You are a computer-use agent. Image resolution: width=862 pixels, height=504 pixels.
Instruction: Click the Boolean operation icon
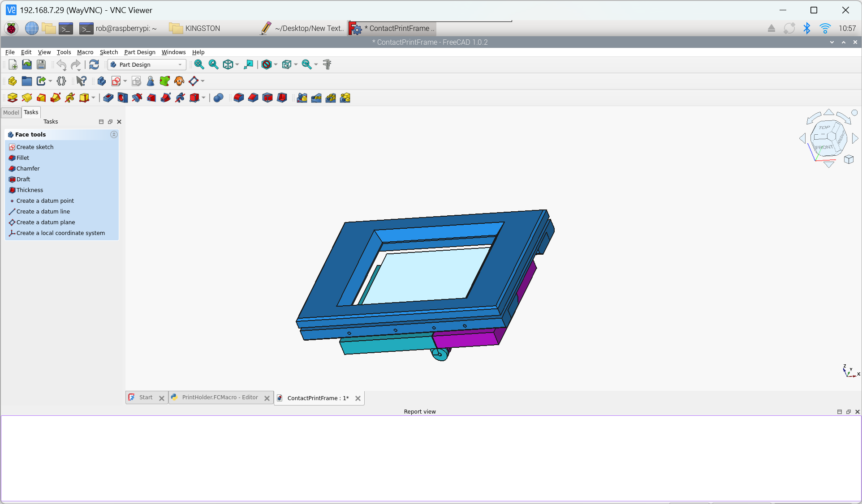click(218, 98)
